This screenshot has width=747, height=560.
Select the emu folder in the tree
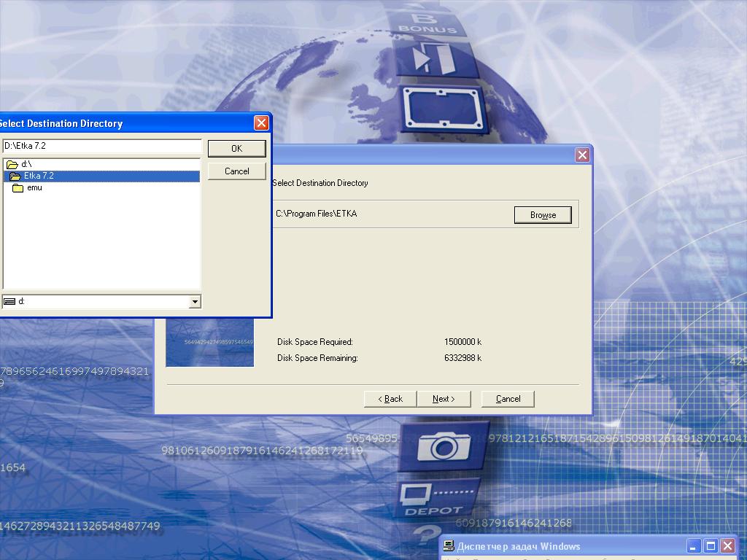[34, 187]
